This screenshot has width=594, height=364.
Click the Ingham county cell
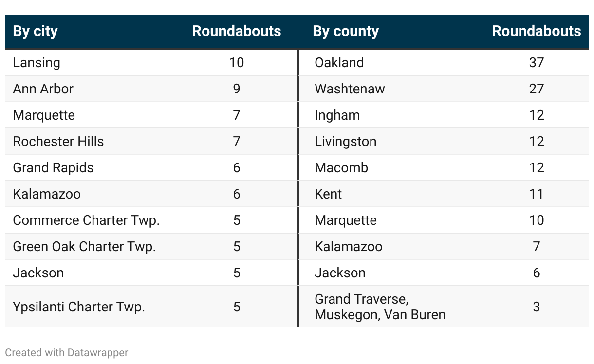click(x=337, y=115)
